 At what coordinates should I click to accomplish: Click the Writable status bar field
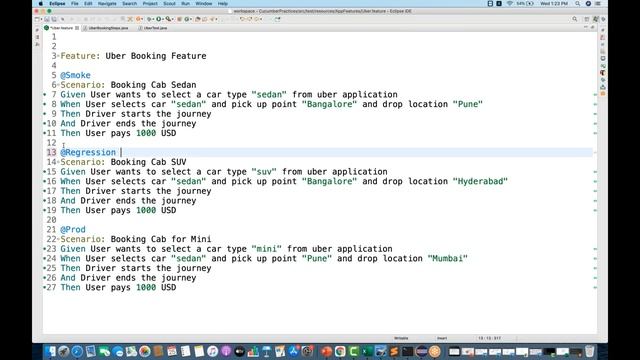[401, 338]
